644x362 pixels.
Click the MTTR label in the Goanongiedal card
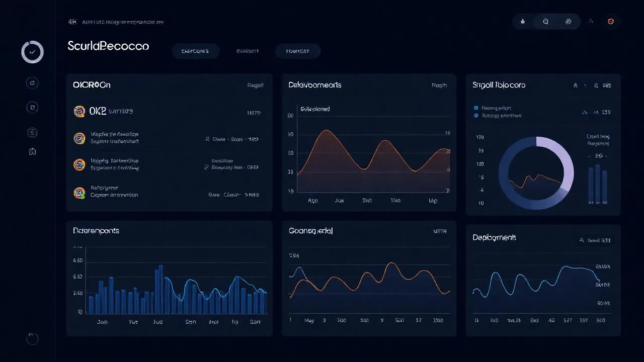tap(440, 232)
